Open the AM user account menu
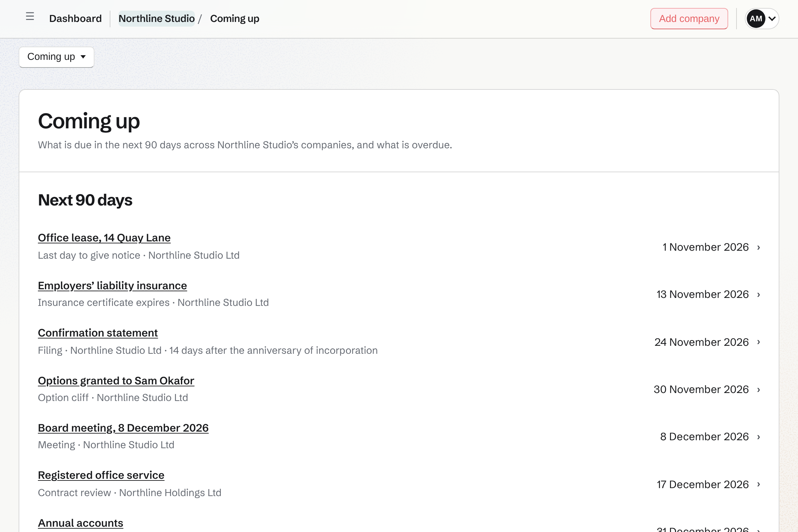Screen dimensions: 798x532 (762, 19)
